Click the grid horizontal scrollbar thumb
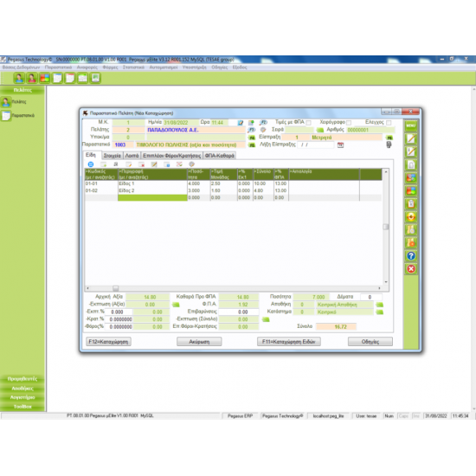This screenshot has height=476, width=476. point(116,288)
